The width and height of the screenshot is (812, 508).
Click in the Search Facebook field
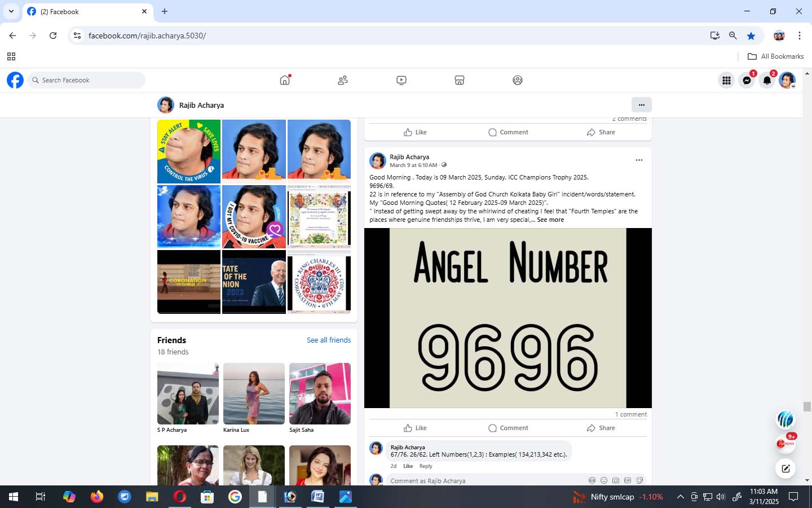tap(86, 80)
